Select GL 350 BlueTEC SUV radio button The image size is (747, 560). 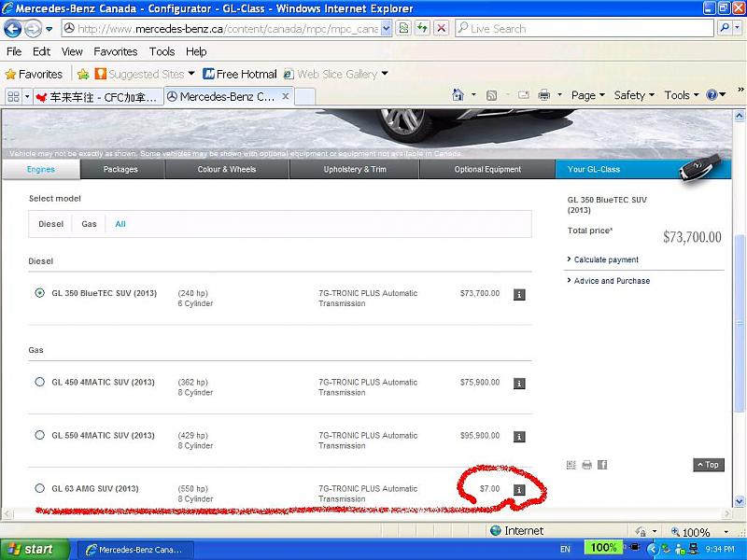(x=39, y=293)
